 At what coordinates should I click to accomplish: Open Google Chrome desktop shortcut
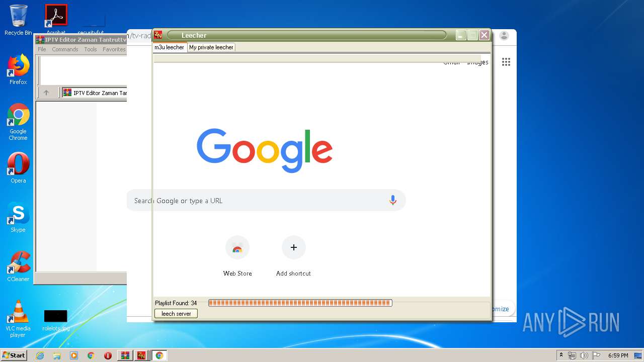[18, 122]
